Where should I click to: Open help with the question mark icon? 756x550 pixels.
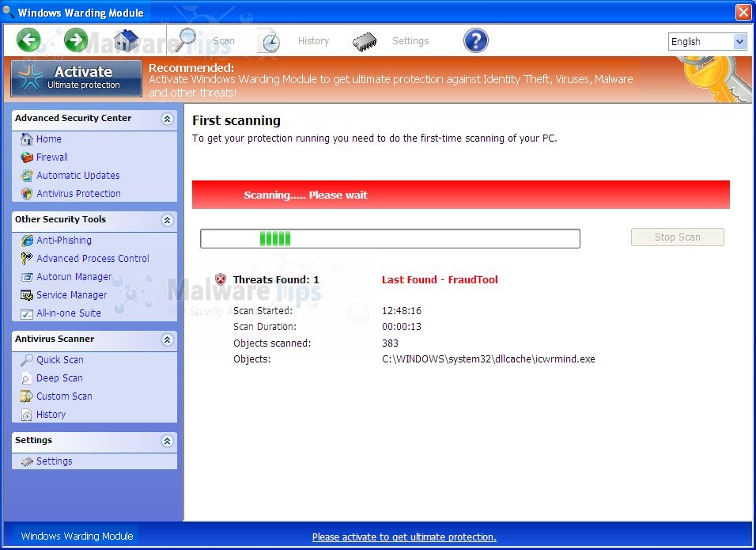[x=476, y=40]
